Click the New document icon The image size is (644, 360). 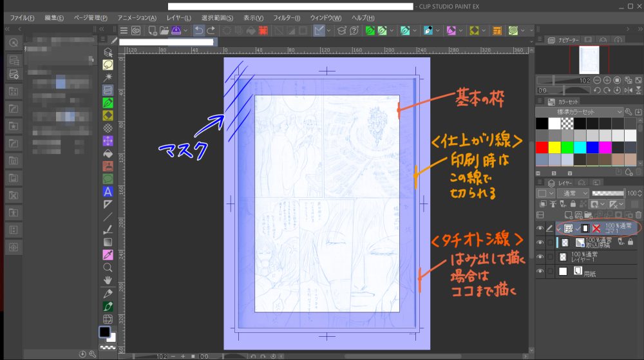click(x=153, y=30)
